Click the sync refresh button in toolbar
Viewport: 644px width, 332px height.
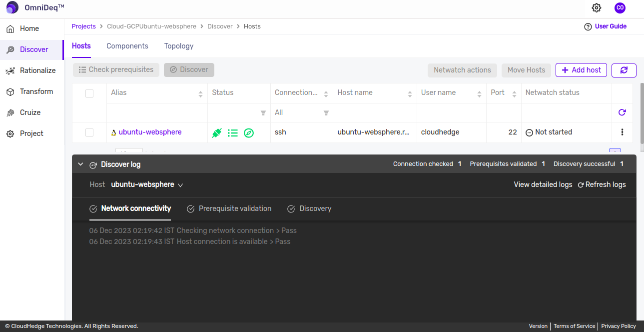tap(624, 70)
